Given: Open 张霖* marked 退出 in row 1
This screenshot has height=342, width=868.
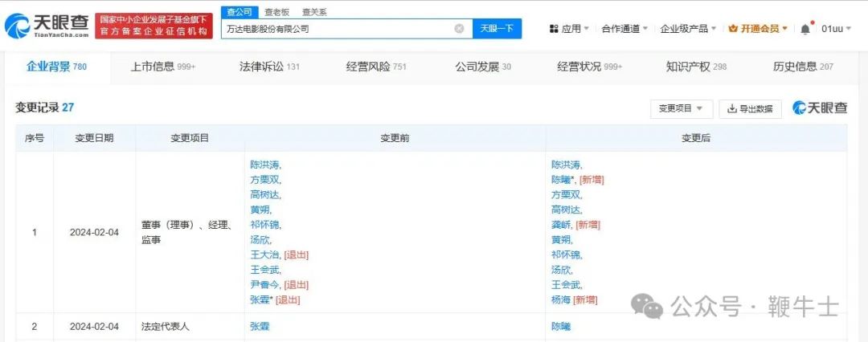Looking at the screenshot, I should (x=261, y=300).
